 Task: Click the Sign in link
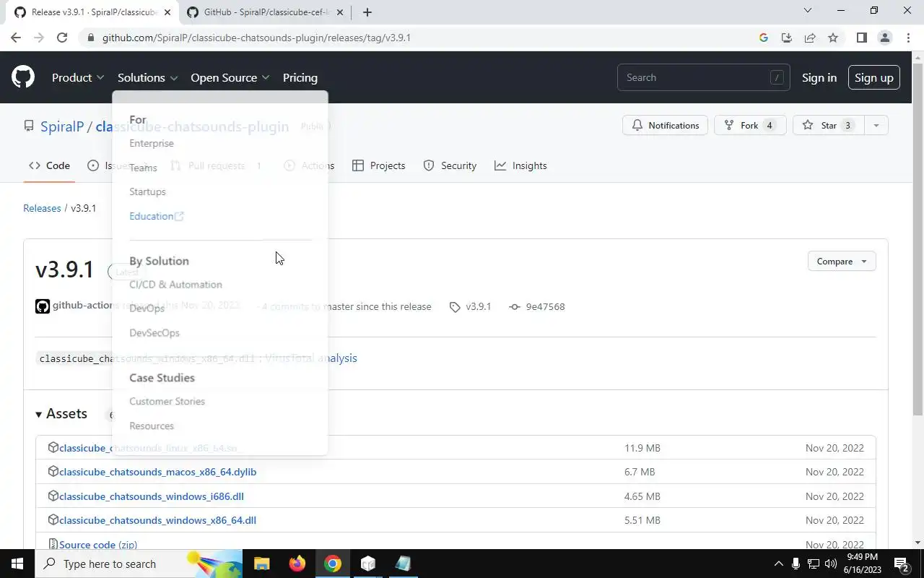[x=819, y=77]
